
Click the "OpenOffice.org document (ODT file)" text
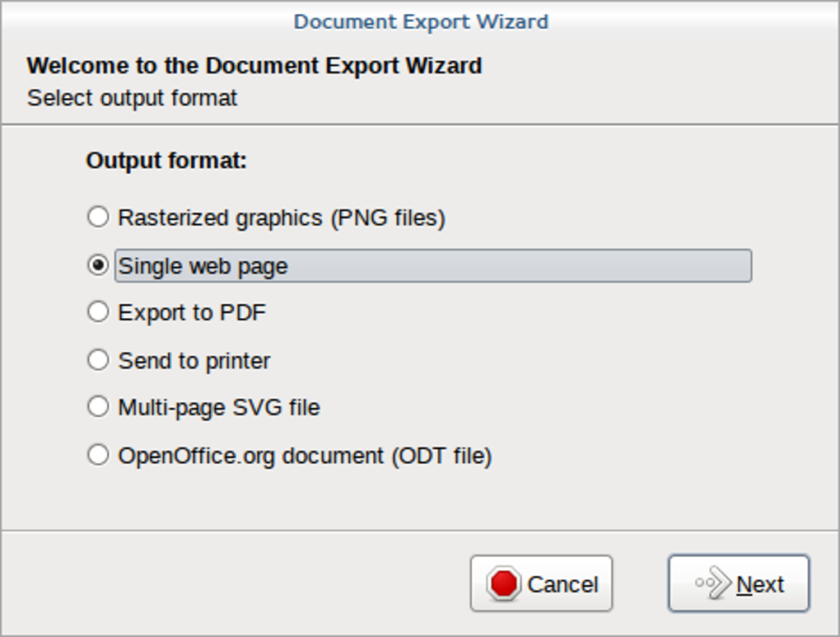point(305,456)
